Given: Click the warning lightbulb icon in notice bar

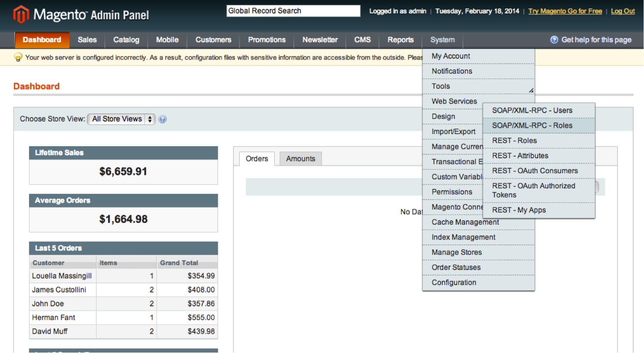Looking at the screenshot, I should 18,57.
